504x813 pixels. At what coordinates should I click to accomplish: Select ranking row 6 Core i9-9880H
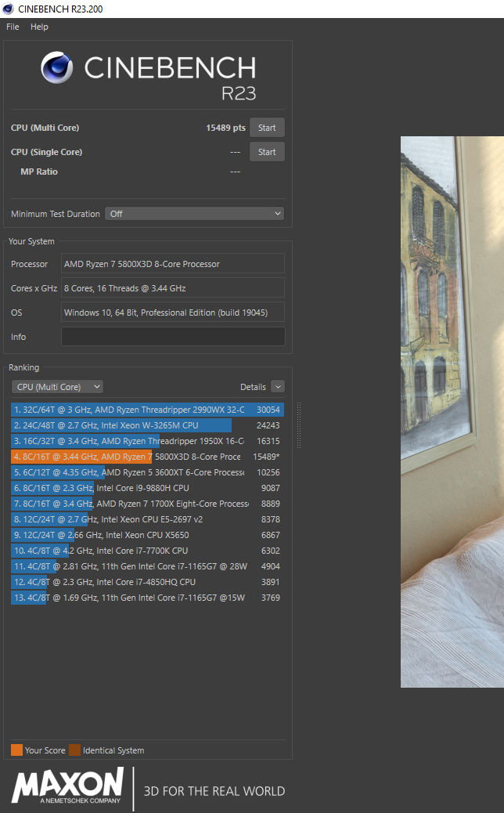tap(147, 488)
